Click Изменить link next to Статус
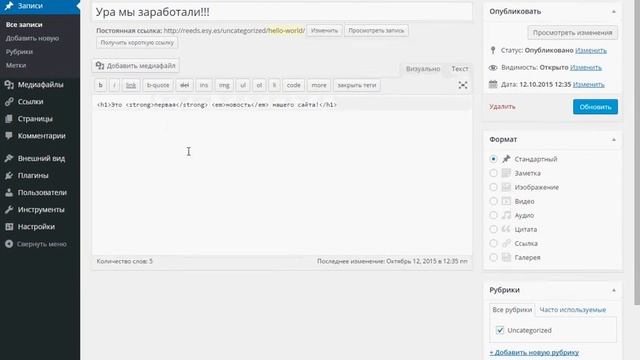The image size is (640, 360). (x=591, y=50)
